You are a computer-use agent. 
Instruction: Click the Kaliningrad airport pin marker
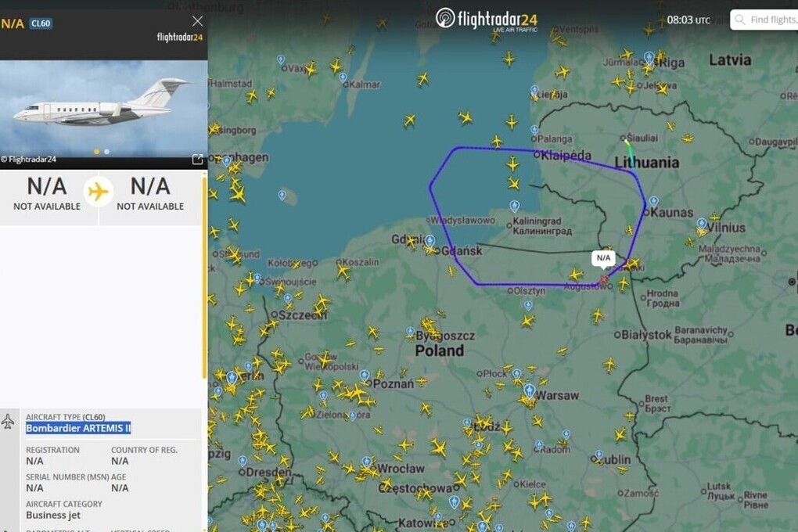tap(515, 206)
